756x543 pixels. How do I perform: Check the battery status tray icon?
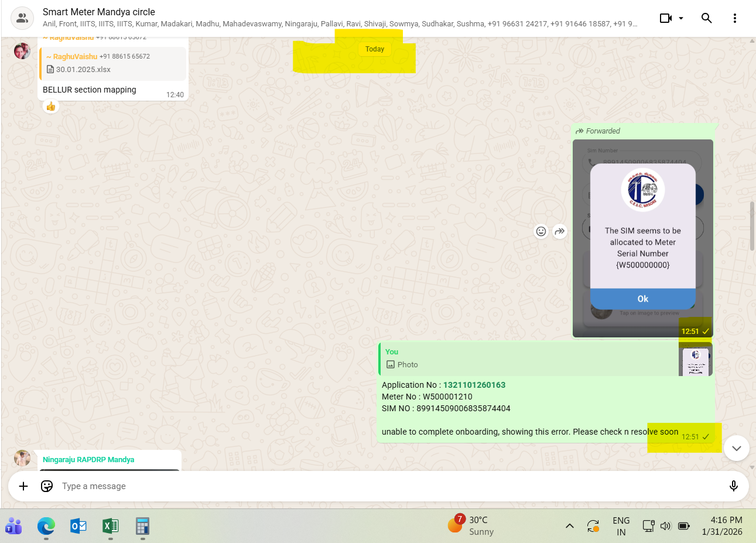click(x=684, y=526)
